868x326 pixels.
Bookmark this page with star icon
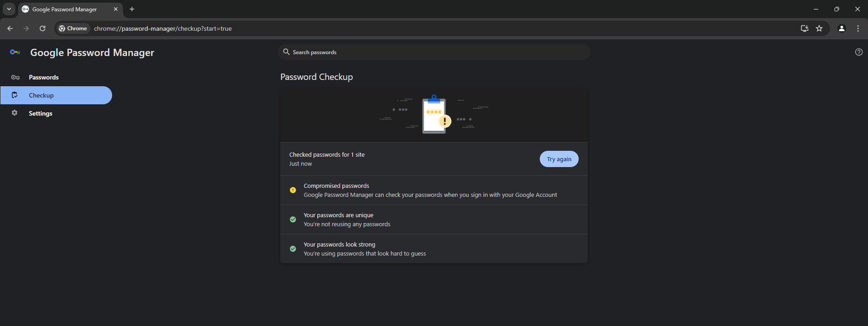pyautogui.click(x=819, y=28)
